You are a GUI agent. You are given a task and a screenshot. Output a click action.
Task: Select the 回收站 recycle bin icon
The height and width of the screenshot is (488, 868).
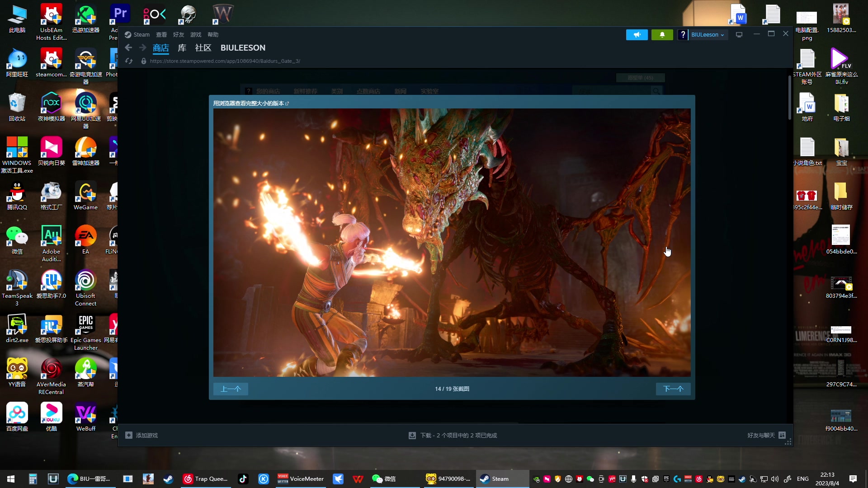(x=17, y=108)
